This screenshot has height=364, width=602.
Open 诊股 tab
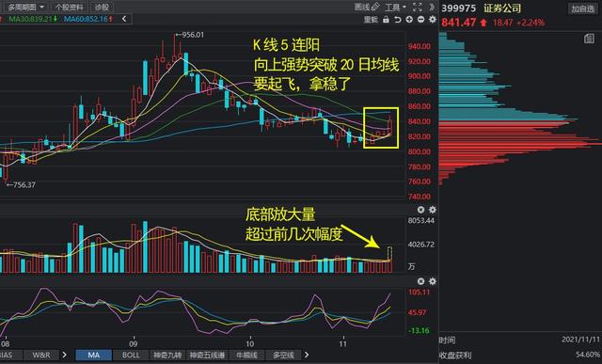pyautogui.click(x=102, y=7)
